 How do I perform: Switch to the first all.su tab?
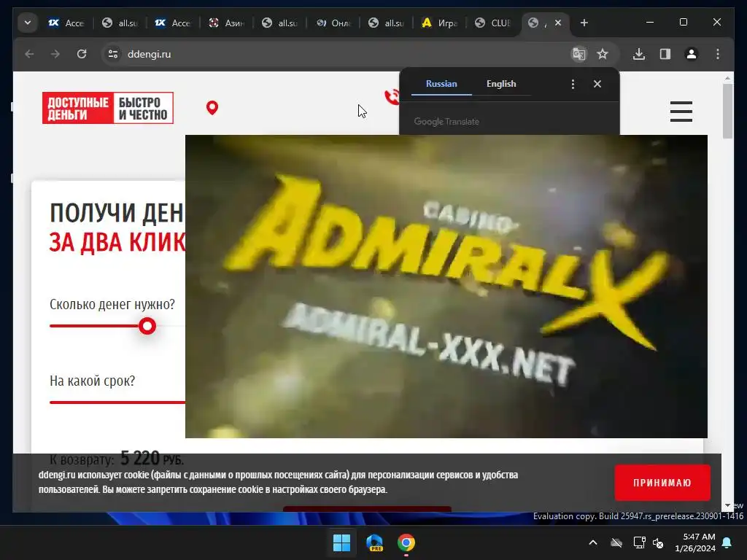coord(120,23)
